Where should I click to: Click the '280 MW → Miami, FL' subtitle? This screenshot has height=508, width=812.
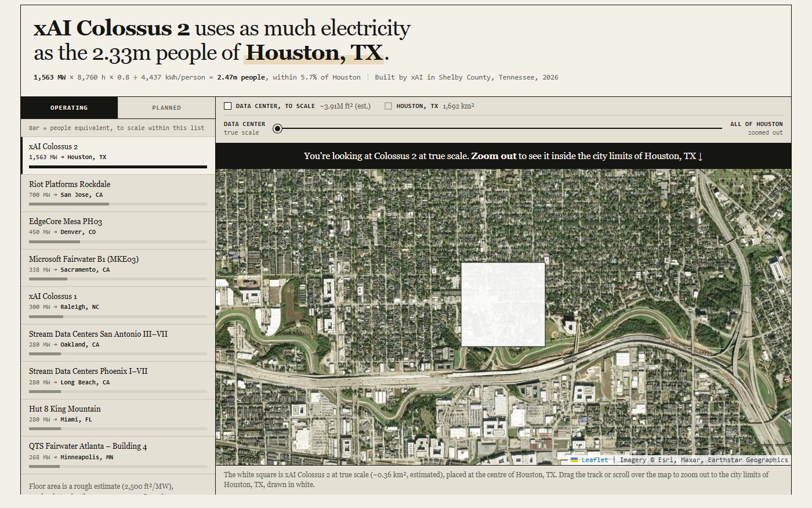[x=61, y=420]
